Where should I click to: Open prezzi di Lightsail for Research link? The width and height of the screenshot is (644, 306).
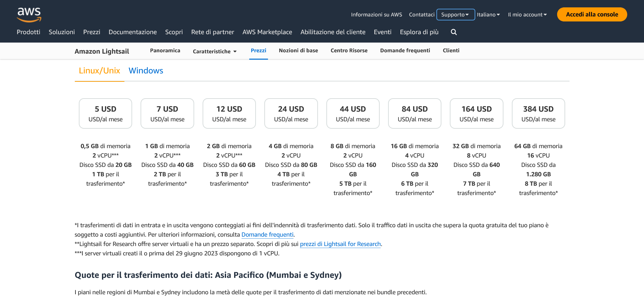click(340, 244)
